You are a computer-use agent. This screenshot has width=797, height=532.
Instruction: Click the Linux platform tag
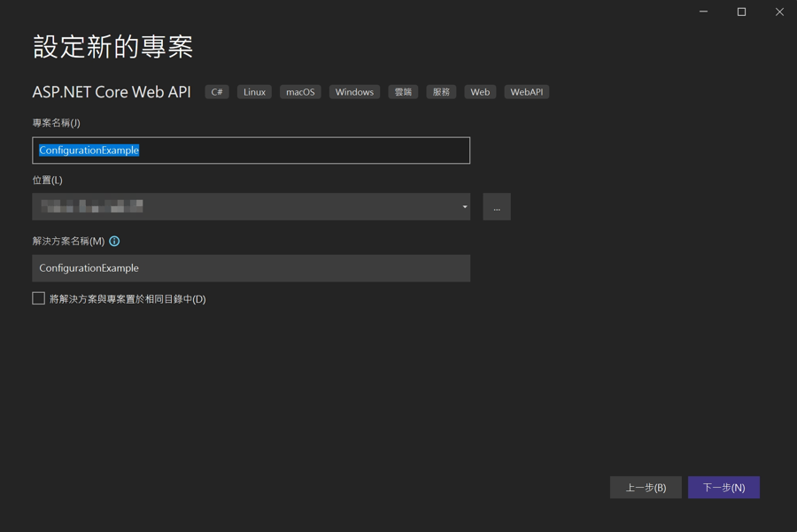254,92
